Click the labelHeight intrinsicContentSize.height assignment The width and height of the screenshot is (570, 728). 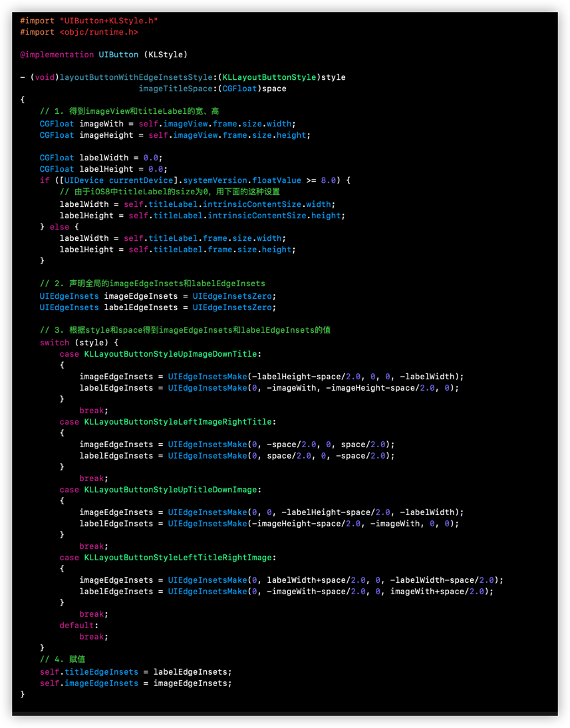pyautogui.click(x=202, y=216)
